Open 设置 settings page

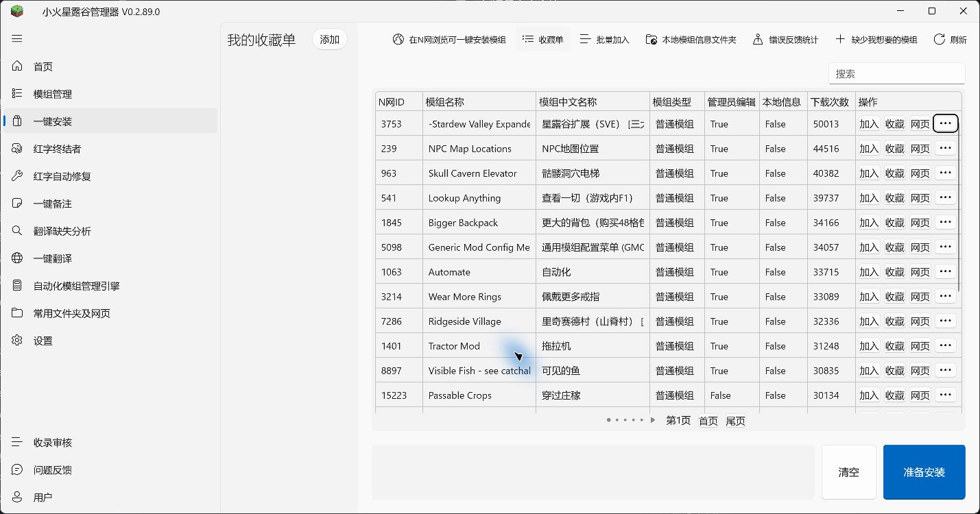[x=110, y=341]
